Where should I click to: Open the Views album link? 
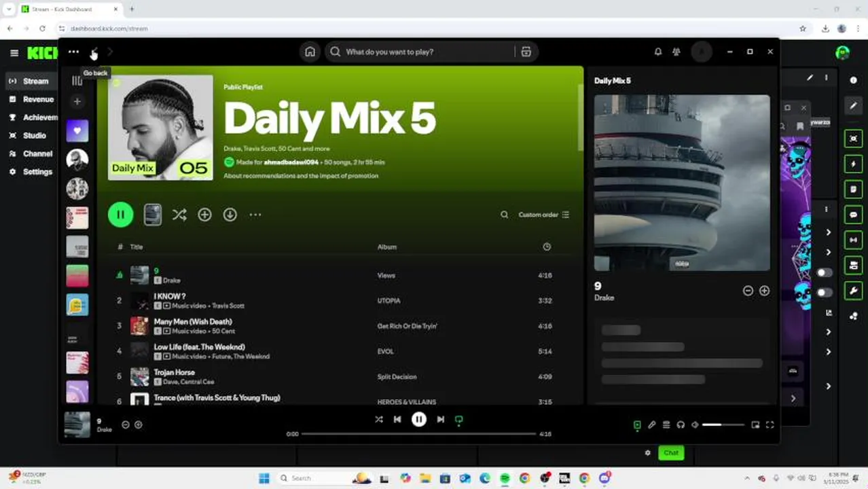[x=386, y=275]
